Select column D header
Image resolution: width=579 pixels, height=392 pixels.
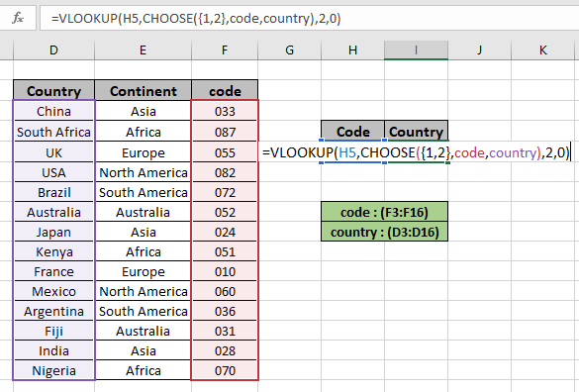(x=53, y=49)
